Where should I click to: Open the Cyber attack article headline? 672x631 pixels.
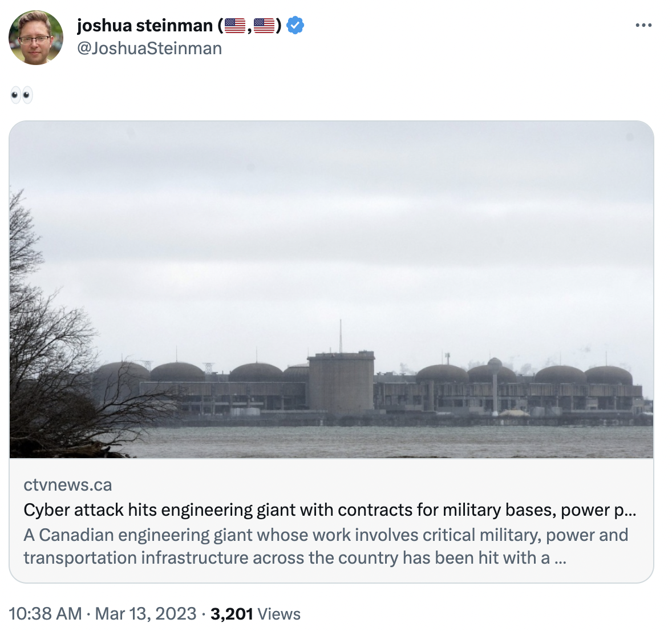(x=330, y=509)
